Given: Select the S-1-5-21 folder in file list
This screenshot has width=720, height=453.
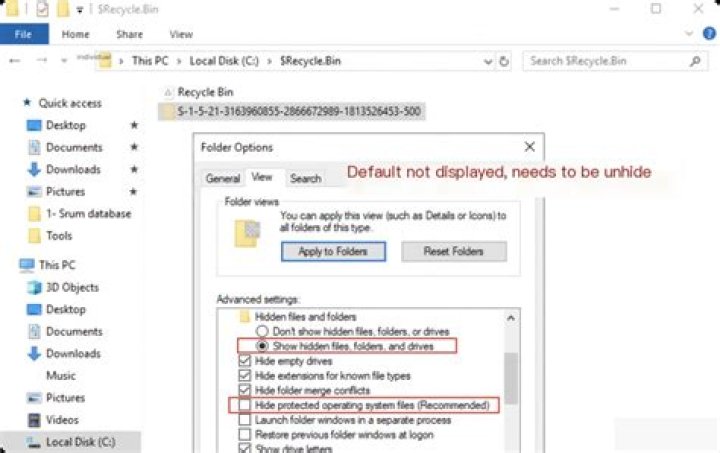Looking at the screenshot, I should pos(292,112).
